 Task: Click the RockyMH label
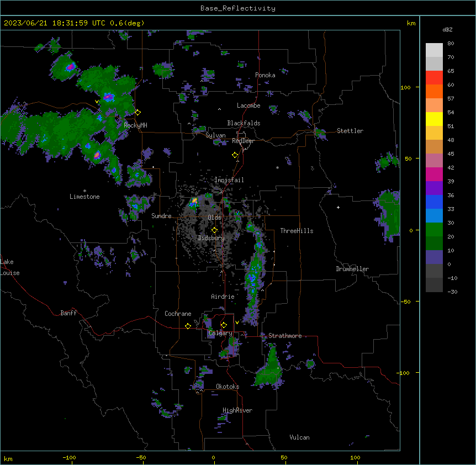point(135,125)
